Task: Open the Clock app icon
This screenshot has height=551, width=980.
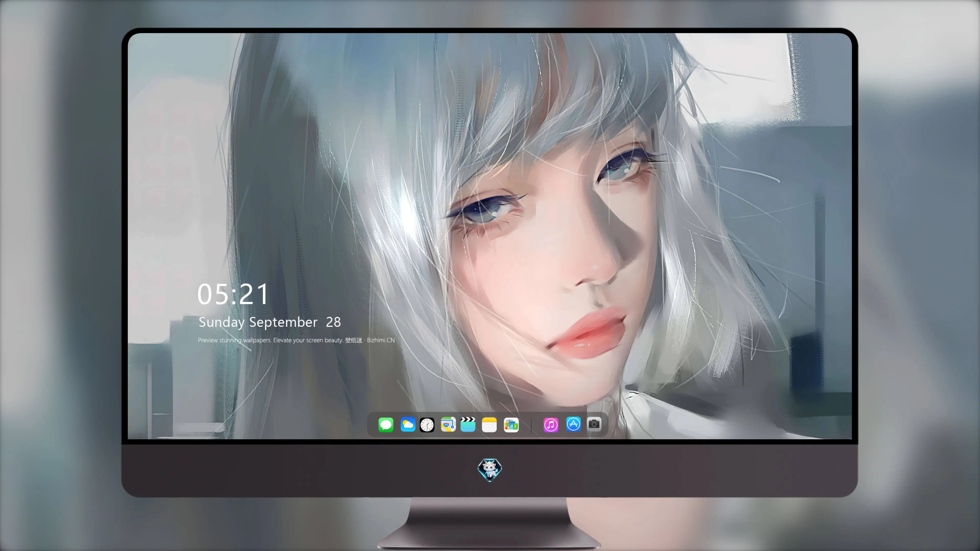Action: coord(427,425)
